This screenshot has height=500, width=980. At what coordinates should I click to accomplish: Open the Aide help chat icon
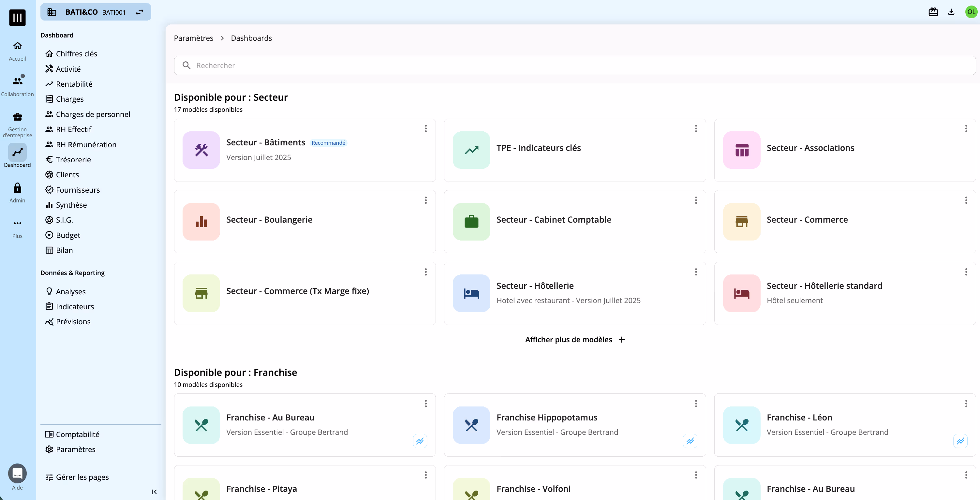17,473
